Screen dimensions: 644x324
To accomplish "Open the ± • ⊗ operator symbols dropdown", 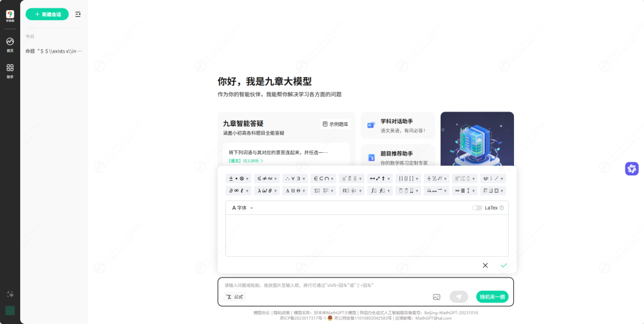I will pos(238,178).
